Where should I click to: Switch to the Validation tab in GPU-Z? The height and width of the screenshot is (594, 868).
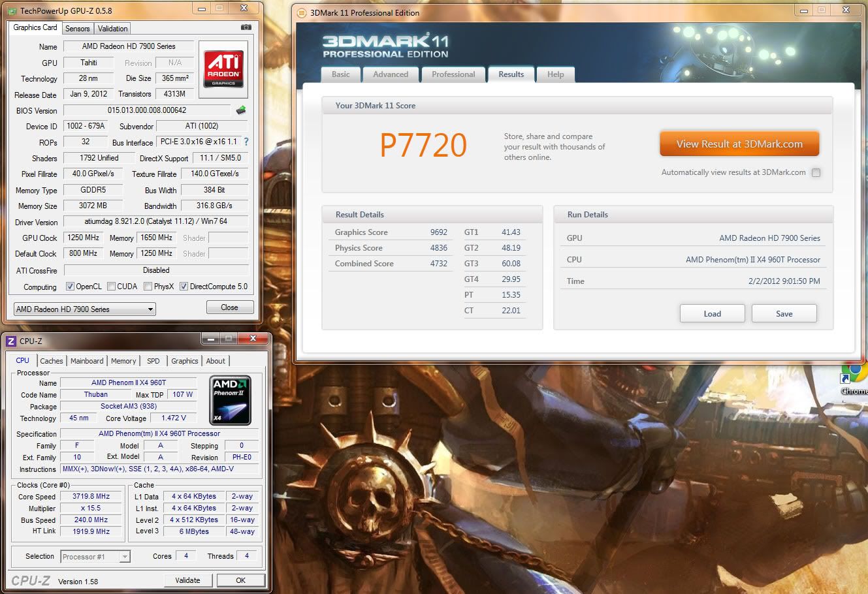point(112,29)
